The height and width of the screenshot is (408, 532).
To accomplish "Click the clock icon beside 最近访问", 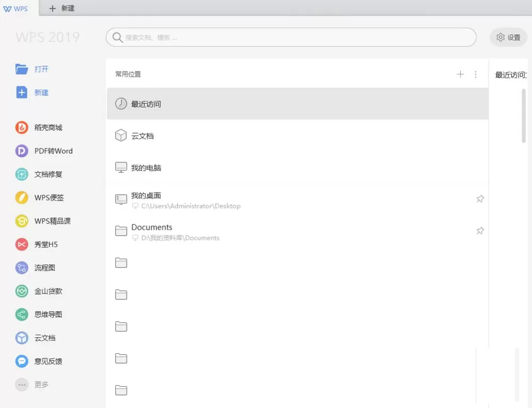I will [121, 103].
